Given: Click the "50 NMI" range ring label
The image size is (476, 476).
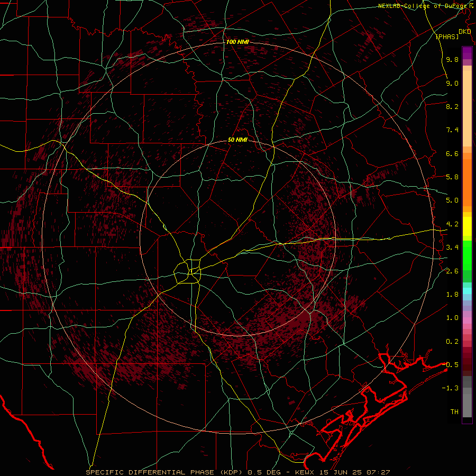Looking at the screenshot, I should coord(237,140).
